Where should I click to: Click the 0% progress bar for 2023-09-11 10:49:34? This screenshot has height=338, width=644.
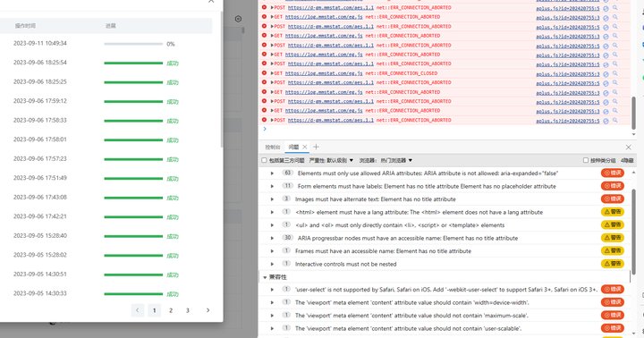pyautogui.click(x=133, y=44)
